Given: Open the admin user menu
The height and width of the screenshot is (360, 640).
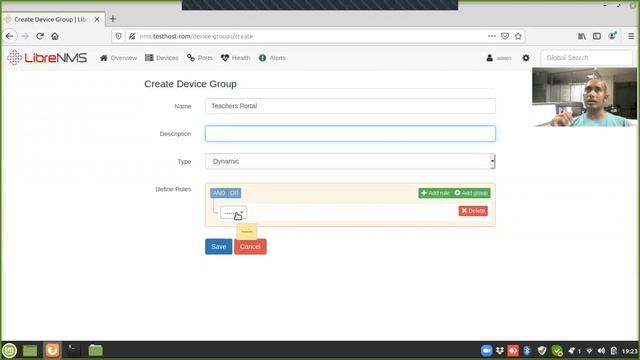Looking at the screenshot, I should point(499,58).
